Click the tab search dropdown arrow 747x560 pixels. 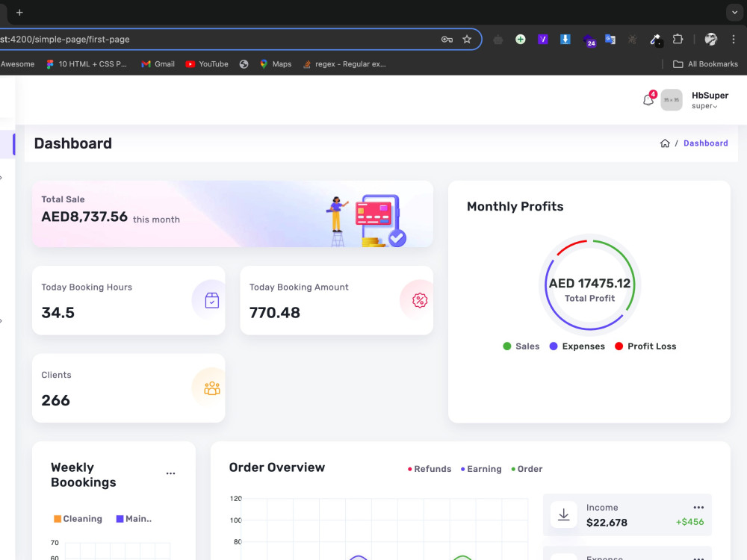pyautogui.click(x=734, y=13)
